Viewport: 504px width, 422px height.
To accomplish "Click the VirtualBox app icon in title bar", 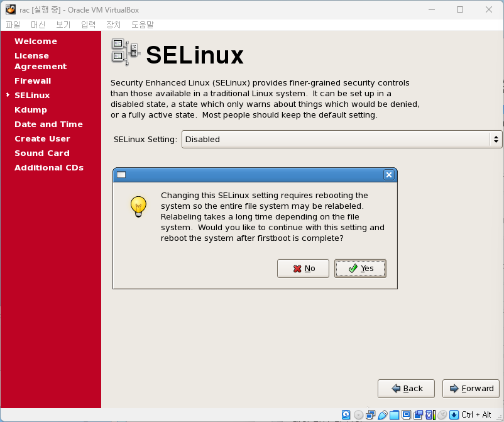I will [x=10, y=9].
